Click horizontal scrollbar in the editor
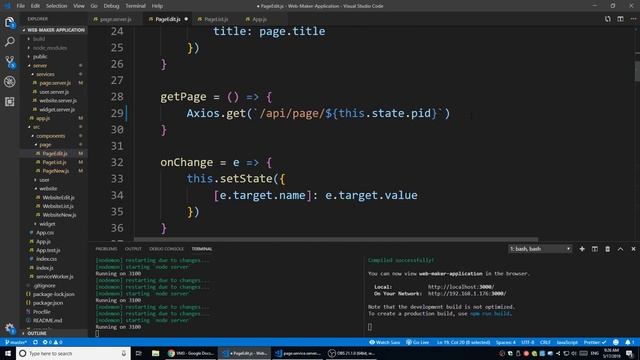Image resolution: width=640 pixels, height=360 pixels. (x=336, y=240)
